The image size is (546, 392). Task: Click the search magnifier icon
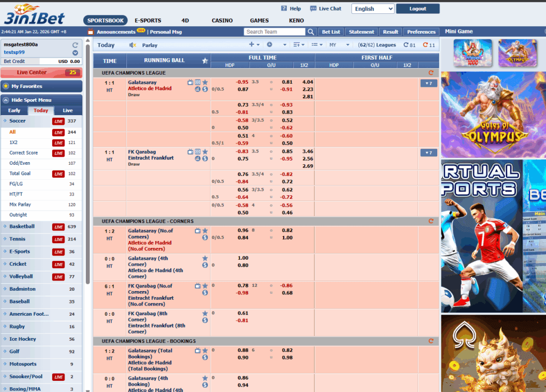(311, 32)
